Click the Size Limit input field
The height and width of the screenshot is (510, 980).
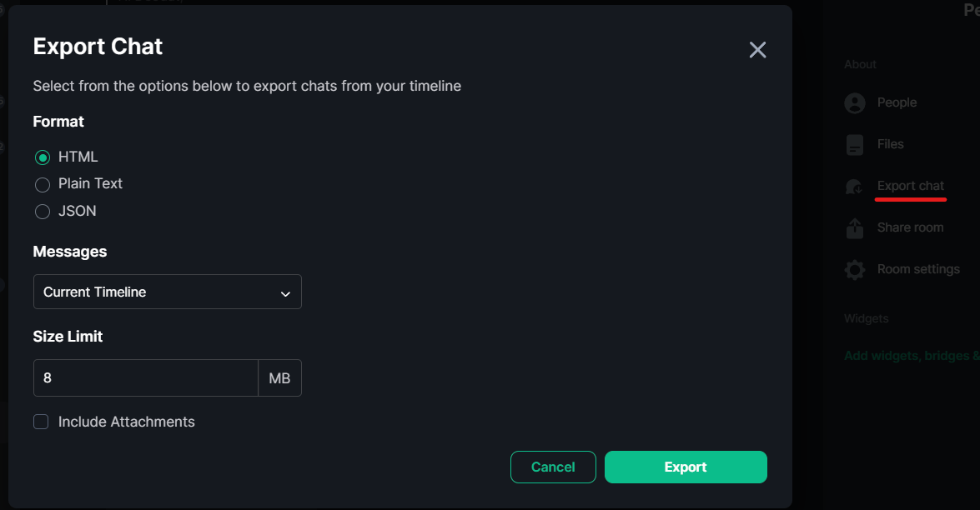pyautogui.click(x=146, y=377)
